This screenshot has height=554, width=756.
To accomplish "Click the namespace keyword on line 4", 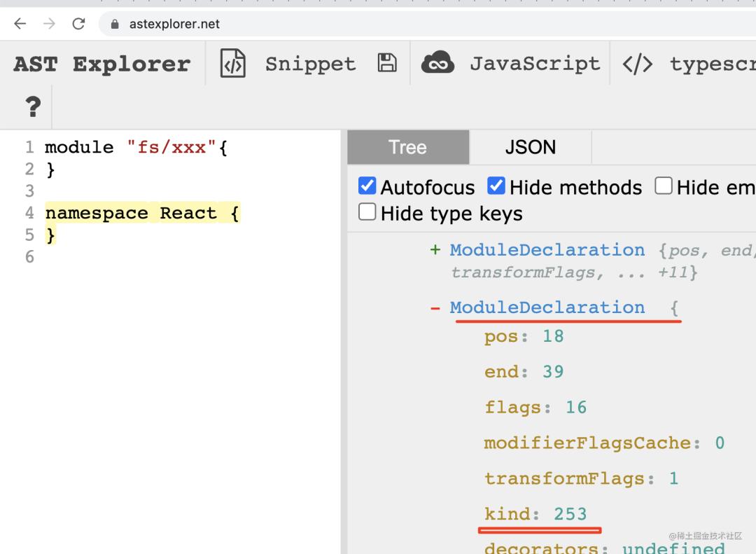I will click(x=97, y=213).
